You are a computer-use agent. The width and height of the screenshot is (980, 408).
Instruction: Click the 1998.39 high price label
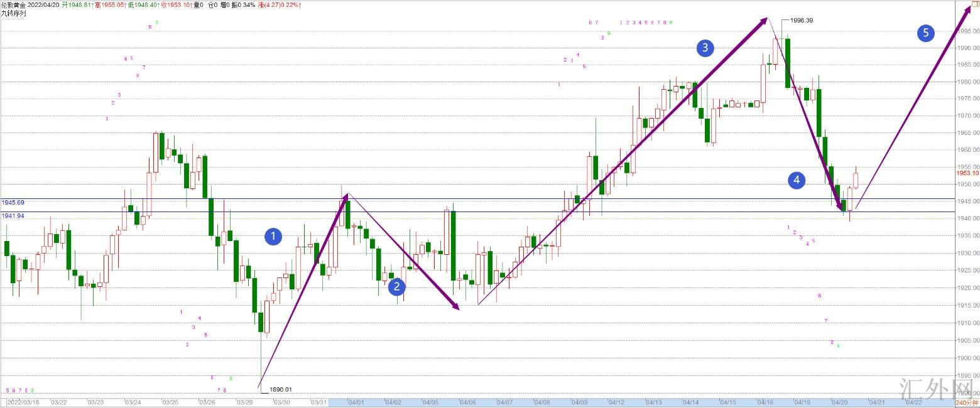click(x=802, y=20)
